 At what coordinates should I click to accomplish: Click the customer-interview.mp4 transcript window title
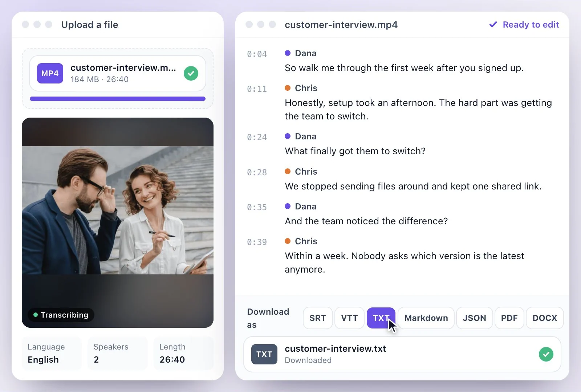(341, 25)
